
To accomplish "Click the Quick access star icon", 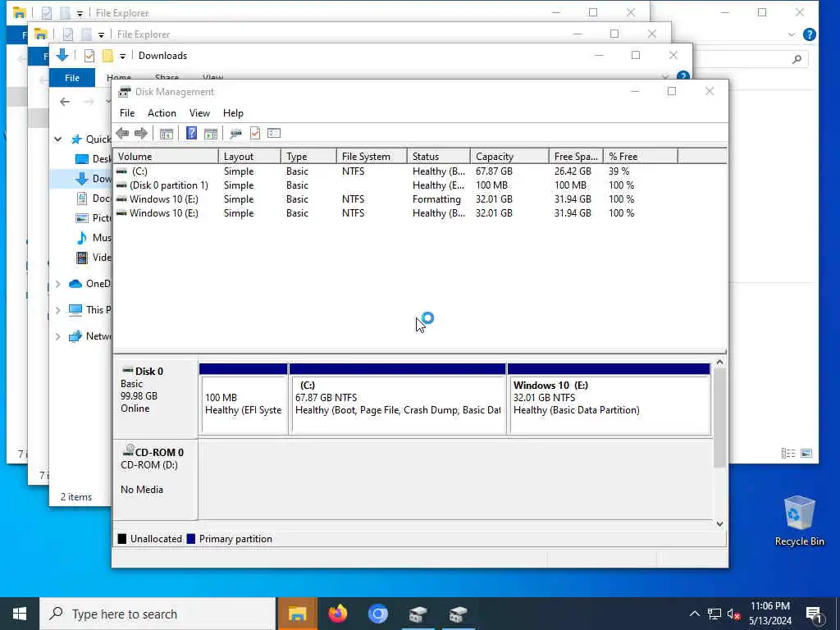I will pos(76,139).
